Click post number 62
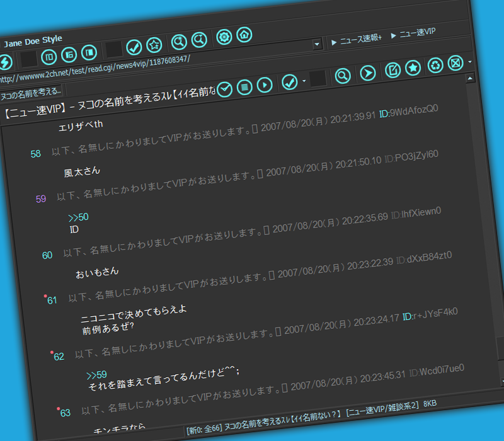504x441 pixels. (59, 357)
